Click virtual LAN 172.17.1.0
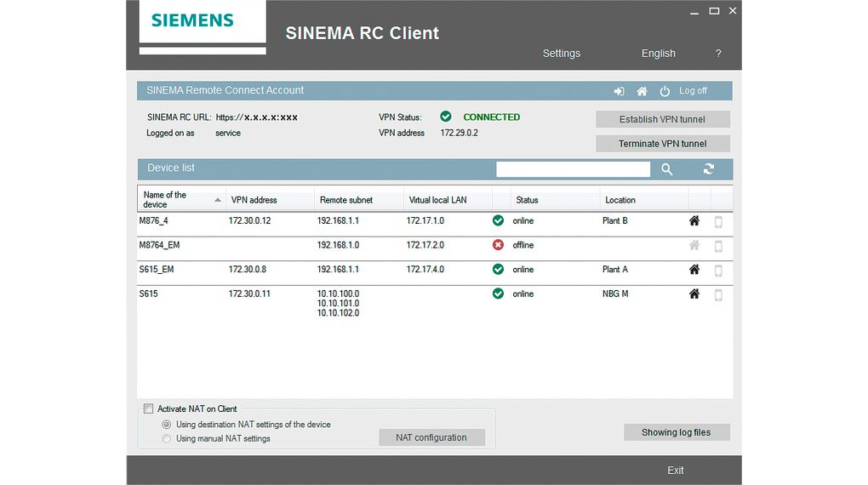This screenshot has width=868, height=485. (x=425, y=220)
